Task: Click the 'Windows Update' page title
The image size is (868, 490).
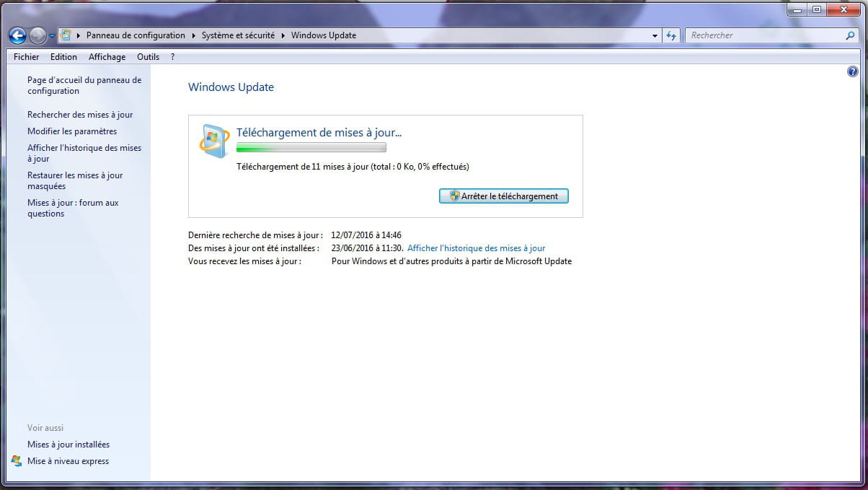Action: pyautogui.click(x=231, y=87)
